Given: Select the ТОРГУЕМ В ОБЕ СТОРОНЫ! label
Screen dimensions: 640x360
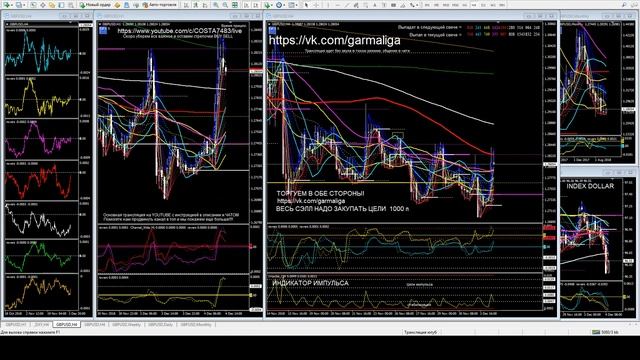Looking at the screenshot, I should (320, 193).
